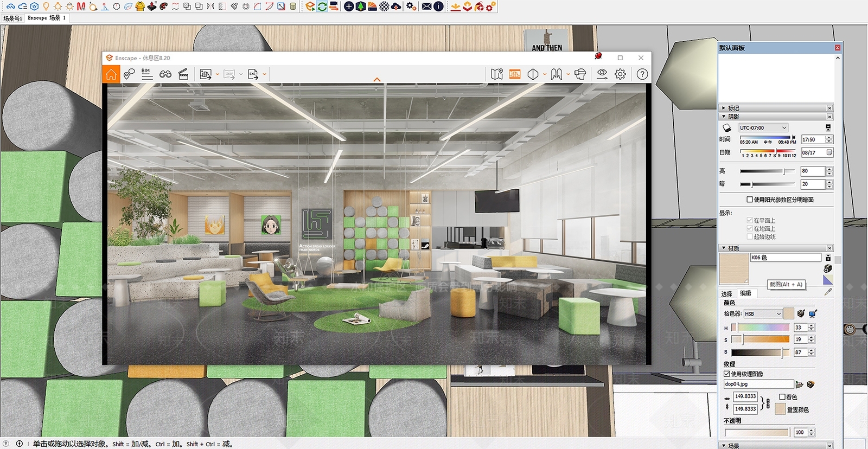This screenshot has width=868, height=449.
Task: Open the HSB color picker dropdown
Action: point(763,313)
